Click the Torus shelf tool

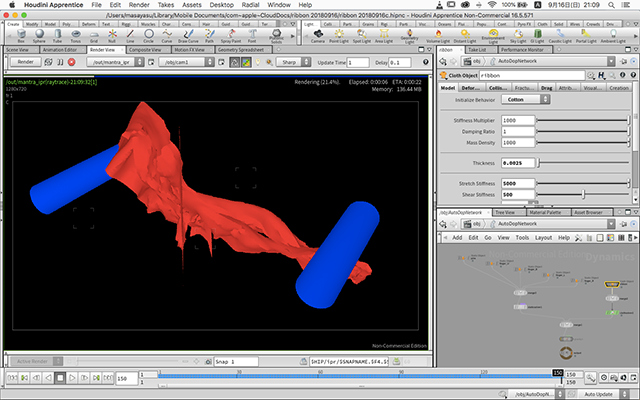tap(77, 32)
